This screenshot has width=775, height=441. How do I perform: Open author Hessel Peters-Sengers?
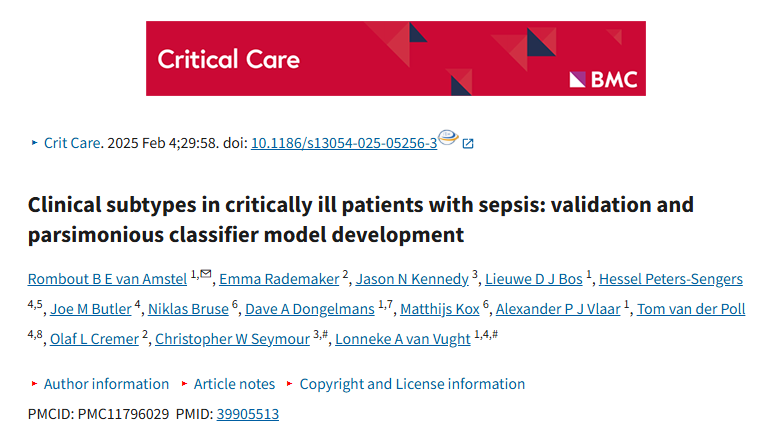(671, 279)
